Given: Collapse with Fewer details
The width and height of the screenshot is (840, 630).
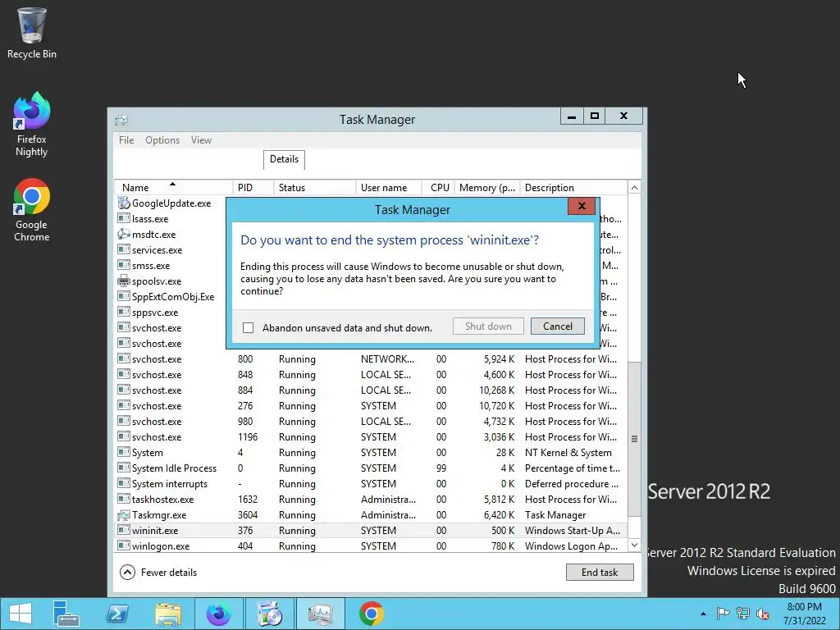Looking at the screenshot, I should [158, 572].
